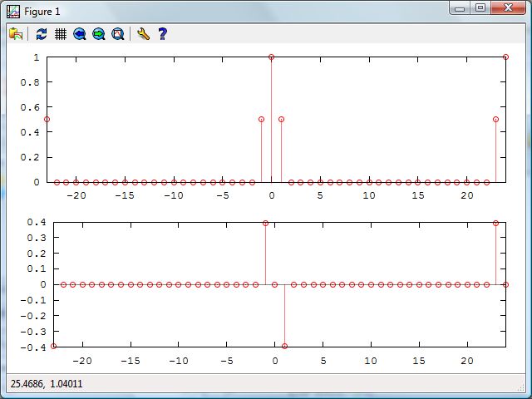This screenshot has height=399, width=532.
Task: Click the '0.8' y-axis label in top plot
Action: coord(30,82)
